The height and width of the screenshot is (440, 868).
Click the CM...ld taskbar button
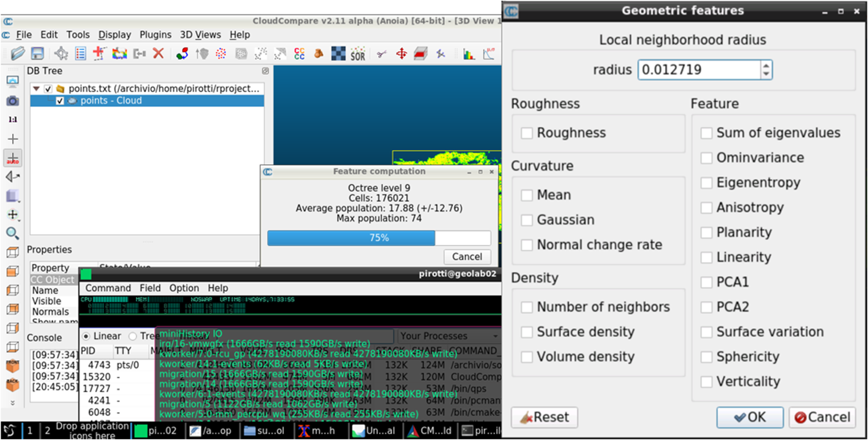click(430, 431)
